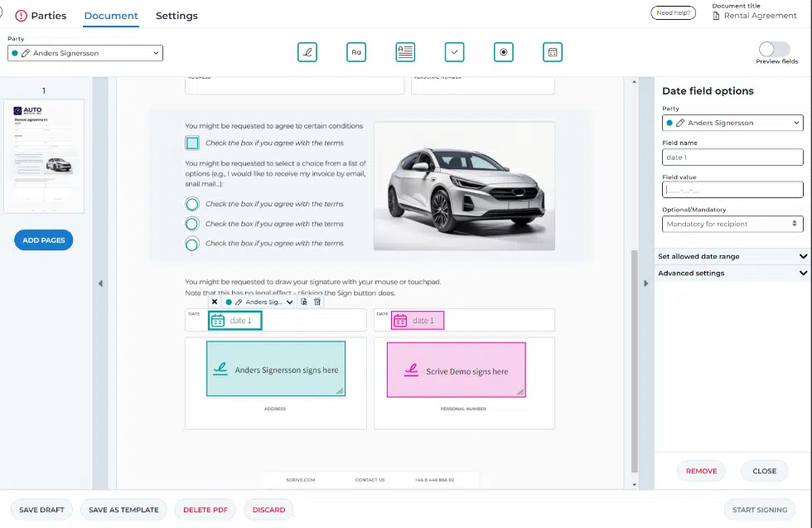
Task: Click calendar icon in teal date 1 field
Action: click(218, 321)
